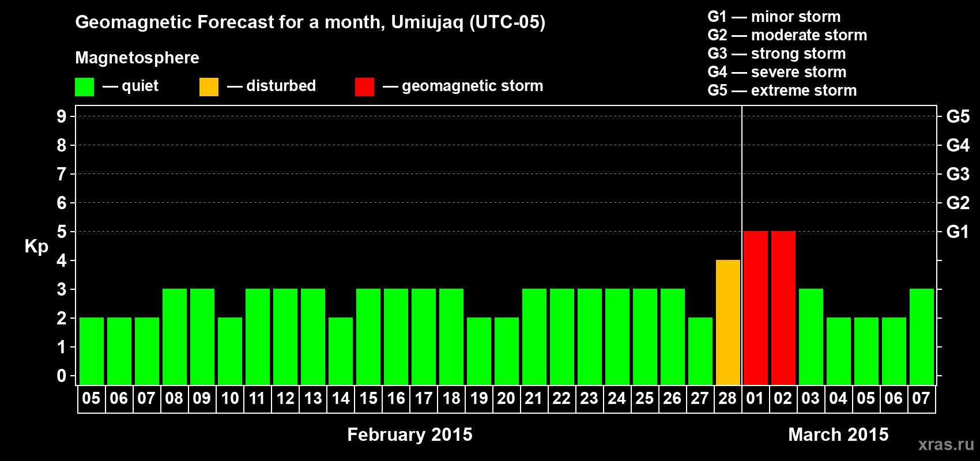Click the Kp value 0 on left axis
Screen dimensions: 980x461
pyautogui.click(x=62, y=376)
